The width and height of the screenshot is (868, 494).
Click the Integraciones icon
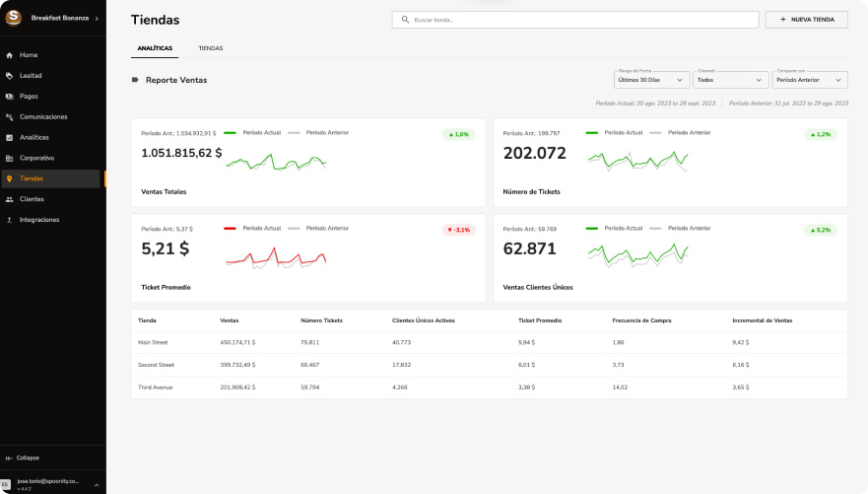click(x=10, y=220)
